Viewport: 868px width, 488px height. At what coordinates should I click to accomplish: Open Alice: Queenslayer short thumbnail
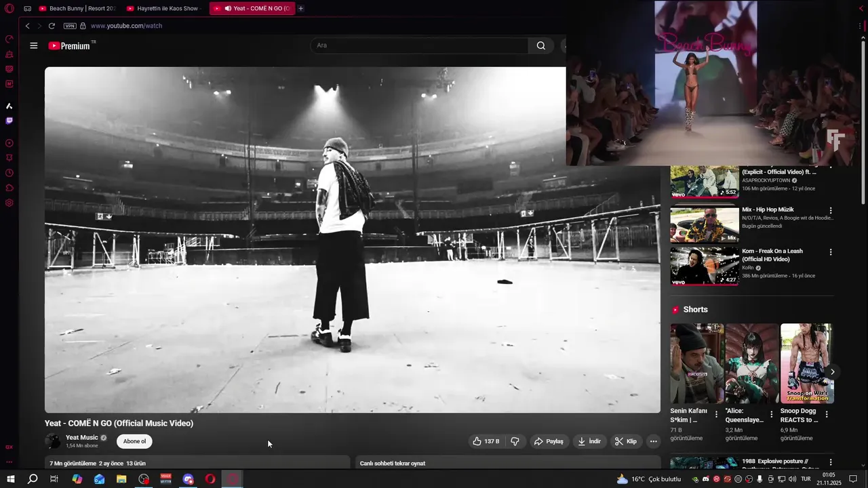752,363
